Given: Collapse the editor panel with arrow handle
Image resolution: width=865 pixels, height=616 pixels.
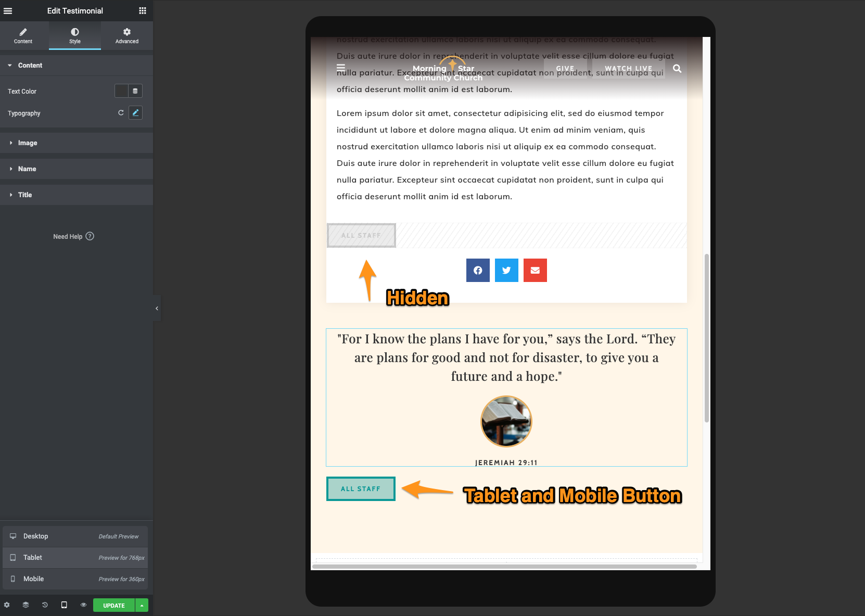Looking at the screenshot, I should [x=157, y=309].
